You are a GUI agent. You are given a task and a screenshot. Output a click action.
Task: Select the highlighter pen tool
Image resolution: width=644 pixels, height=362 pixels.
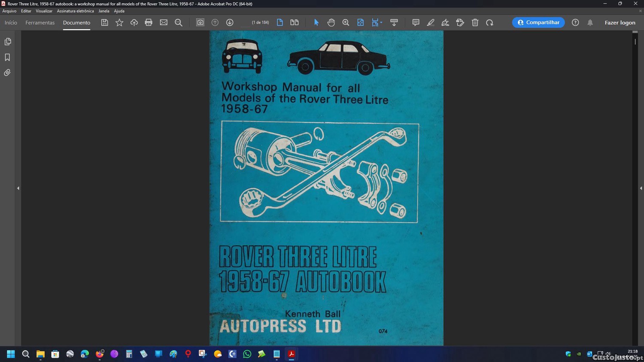431,22
